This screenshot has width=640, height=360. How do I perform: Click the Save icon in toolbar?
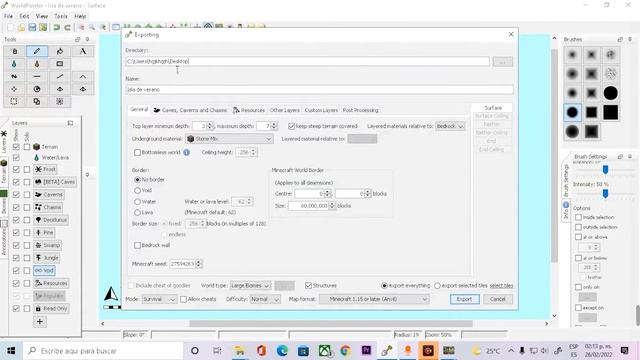tap(32, 27)
